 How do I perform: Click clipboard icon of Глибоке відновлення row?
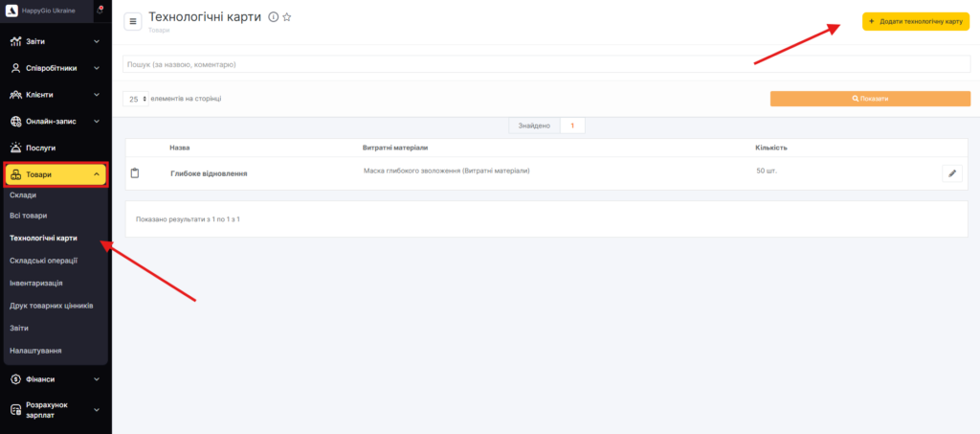pyautogui.click(x=134, y=173)
